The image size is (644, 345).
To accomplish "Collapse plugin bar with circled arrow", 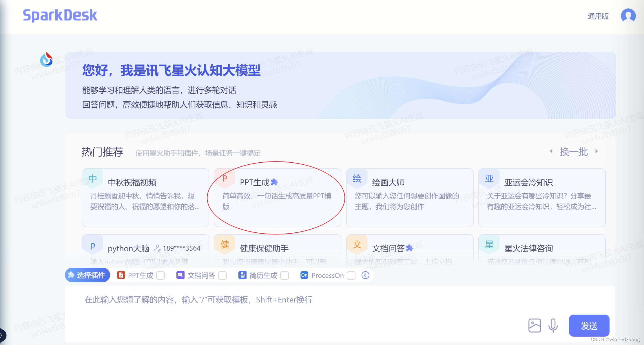I will tap(365, 275).
